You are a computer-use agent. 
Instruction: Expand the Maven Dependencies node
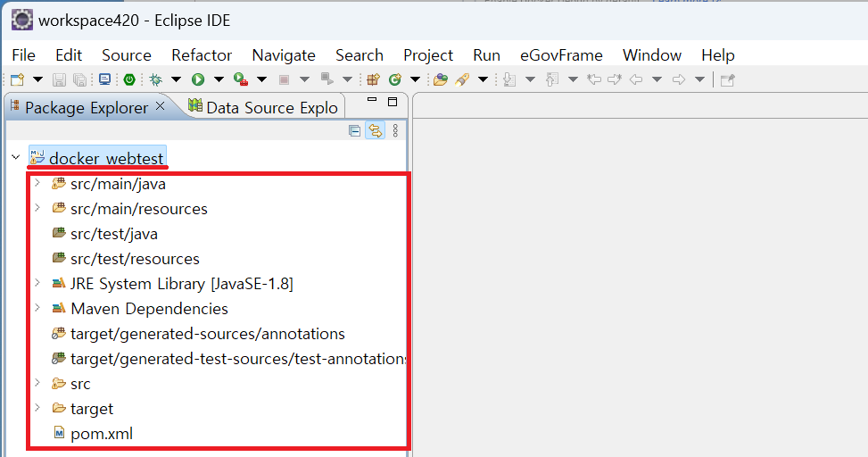[37, 309]
